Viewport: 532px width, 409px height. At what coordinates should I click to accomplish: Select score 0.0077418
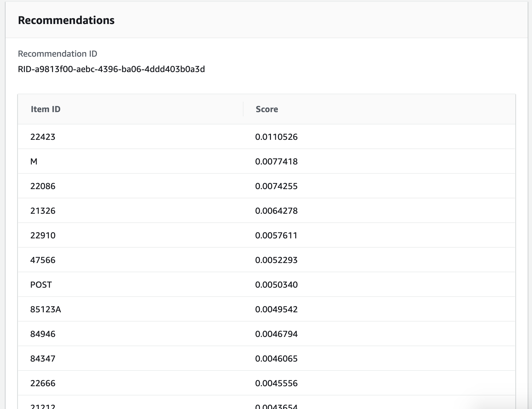tap(276, 161)
